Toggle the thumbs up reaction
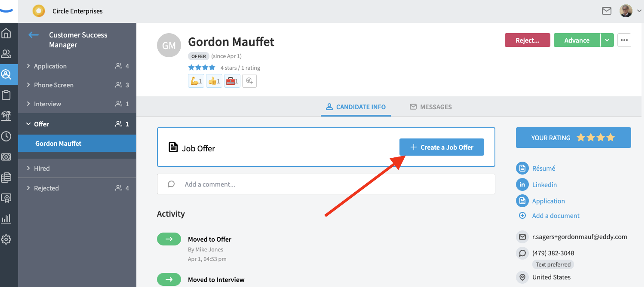644x287 pixels. tap(214, 81)
